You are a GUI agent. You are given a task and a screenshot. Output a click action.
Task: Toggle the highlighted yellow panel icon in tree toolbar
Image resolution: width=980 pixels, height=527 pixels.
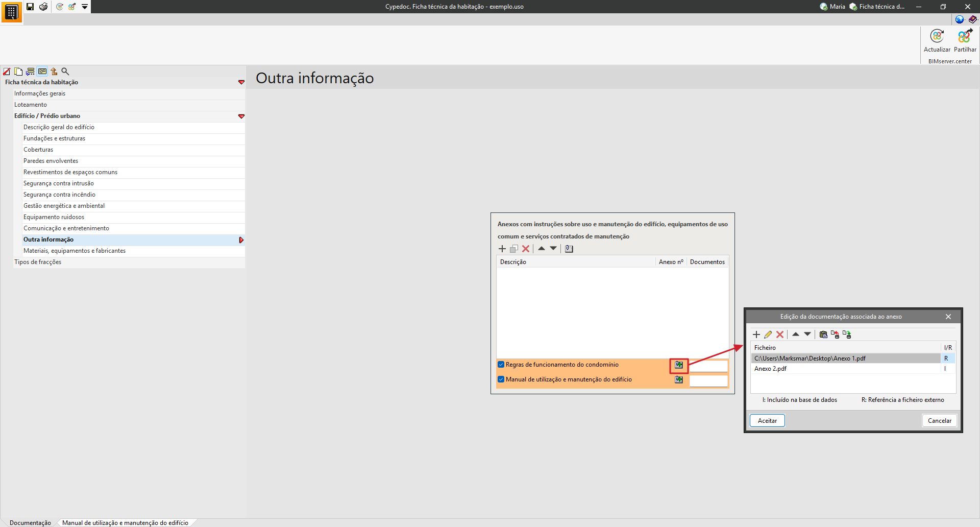[x=42, y=71]
